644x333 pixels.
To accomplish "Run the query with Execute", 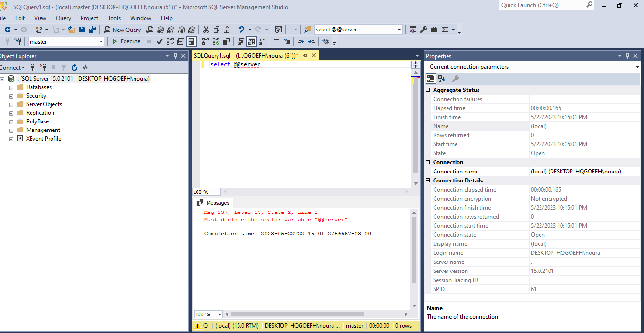I will (x=126, y=41).
